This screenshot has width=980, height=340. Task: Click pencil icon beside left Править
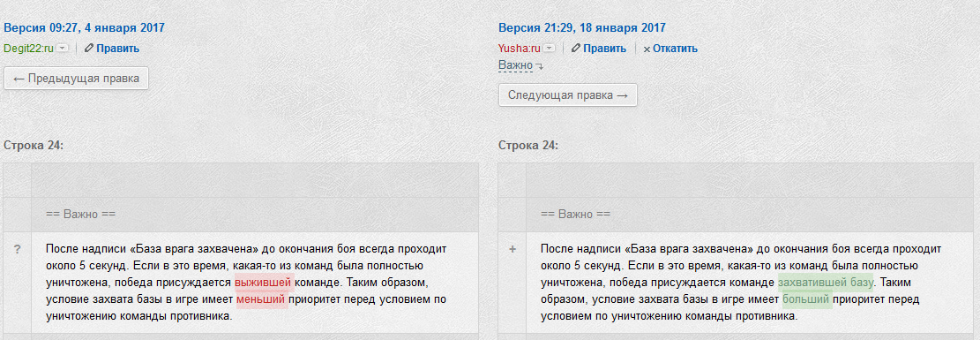pos(89,49)
